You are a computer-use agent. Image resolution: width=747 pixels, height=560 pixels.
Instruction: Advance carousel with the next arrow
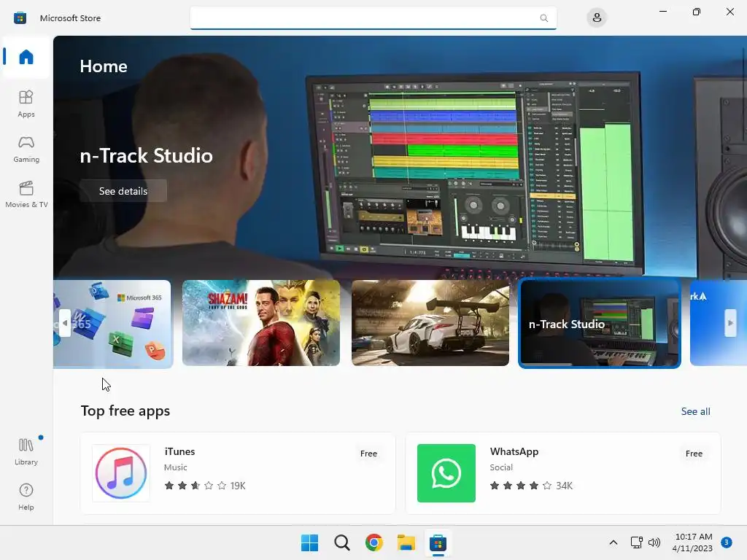[x=730, y=323]
